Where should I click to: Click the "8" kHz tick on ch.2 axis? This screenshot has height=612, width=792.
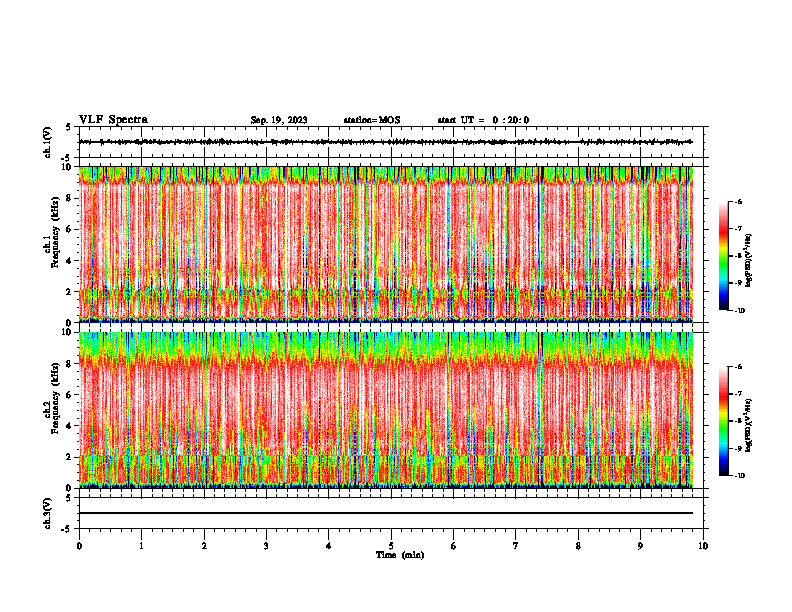[x=69, y=364]
